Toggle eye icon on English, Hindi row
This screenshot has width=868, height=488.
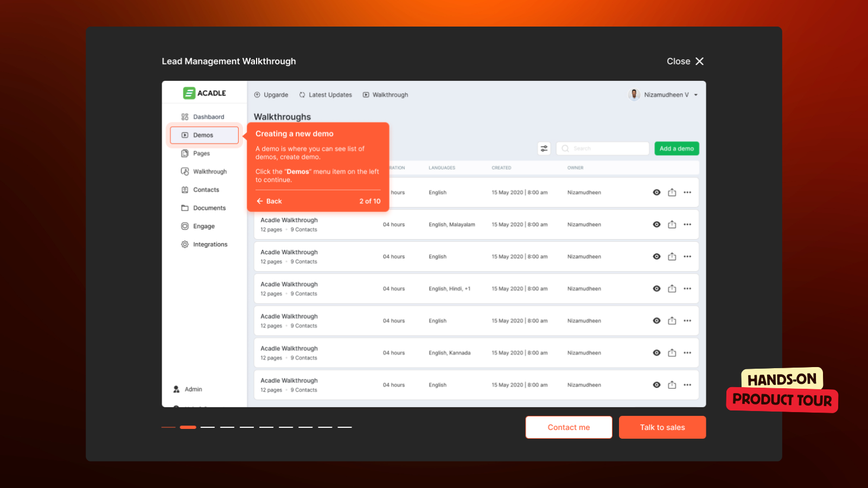coord(656,288)
